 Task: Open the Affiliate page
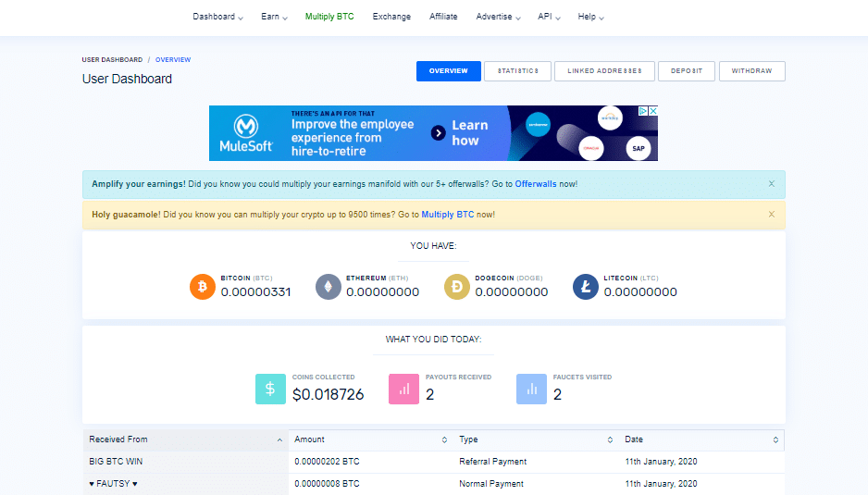coord(443,17)
